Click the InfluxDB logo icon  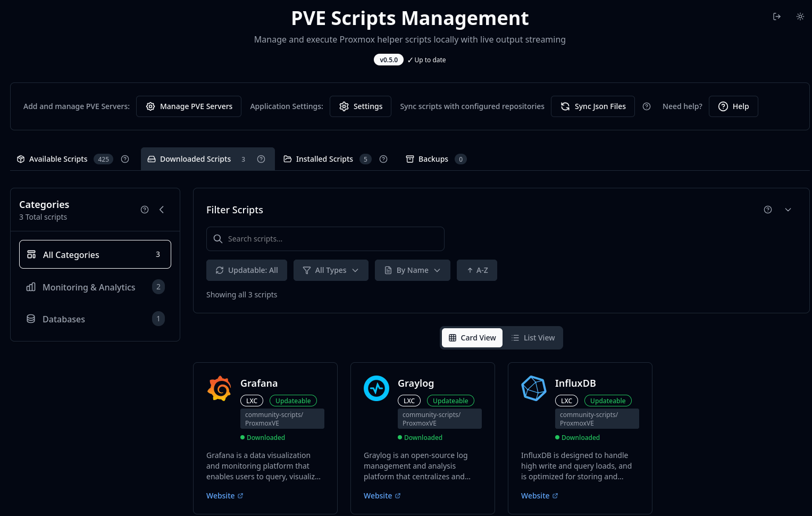534,388
